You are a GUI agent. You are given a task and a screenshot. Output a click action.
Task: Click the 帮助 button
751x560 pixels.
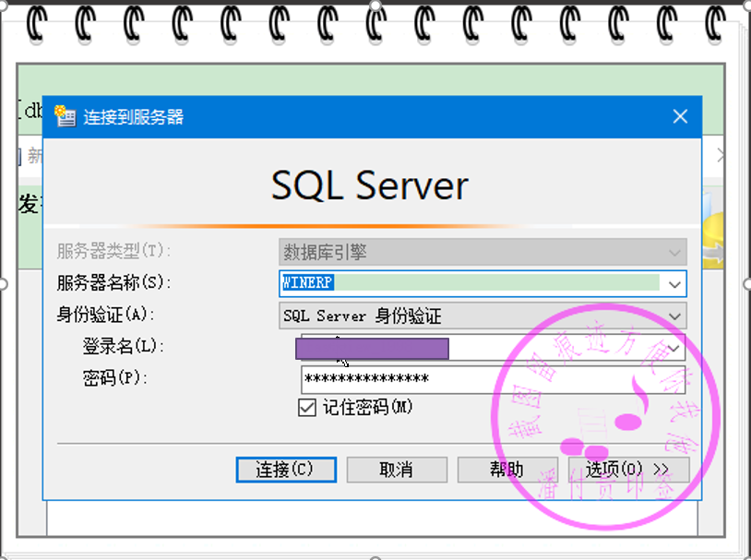click(507, 470)
